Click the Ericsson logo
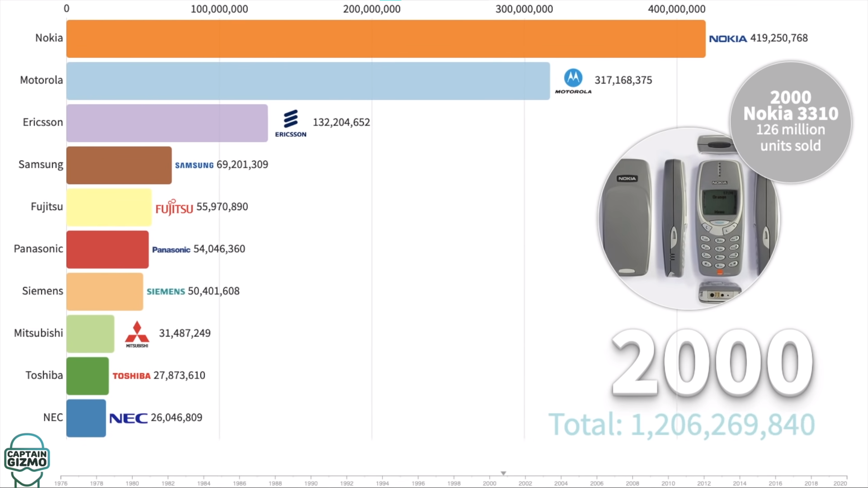The height and width of the screenshot is (488, 868). 291,123
